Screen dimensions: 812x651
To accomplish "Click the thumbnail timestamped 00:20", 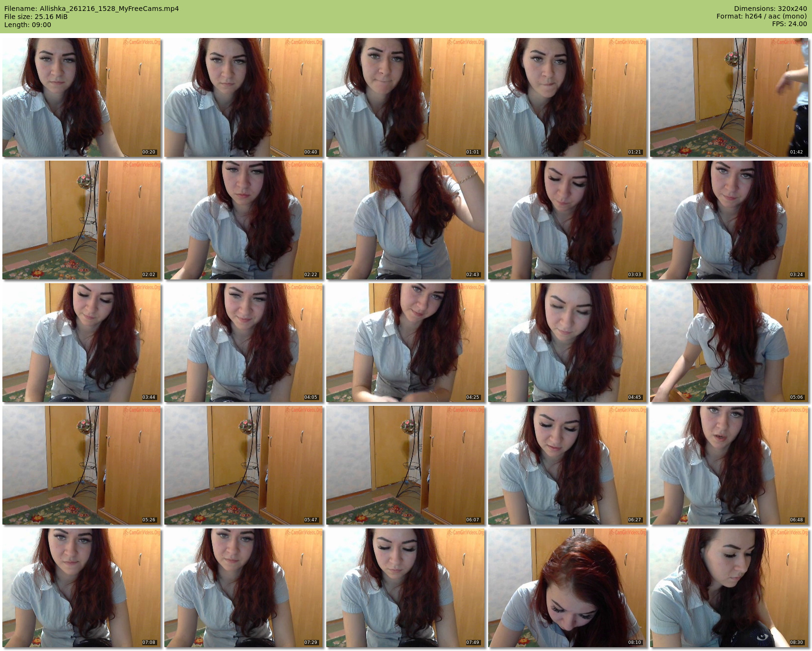I will 82,97.
